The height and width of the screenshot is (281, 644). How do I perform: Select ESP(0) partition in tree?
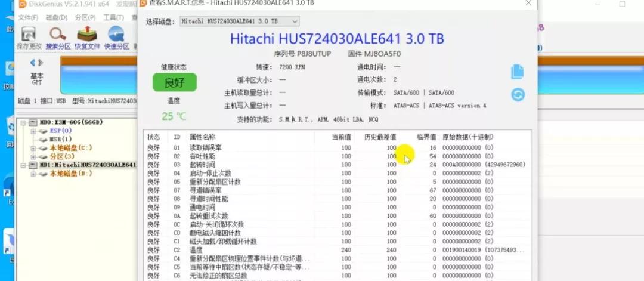tap(61, 131)
